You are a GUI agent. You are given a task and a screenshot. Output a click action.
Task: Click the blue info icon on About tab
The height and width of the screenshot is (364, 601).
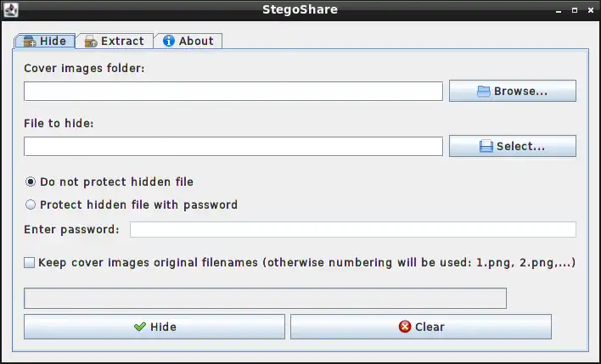click(x=168, y=41)
